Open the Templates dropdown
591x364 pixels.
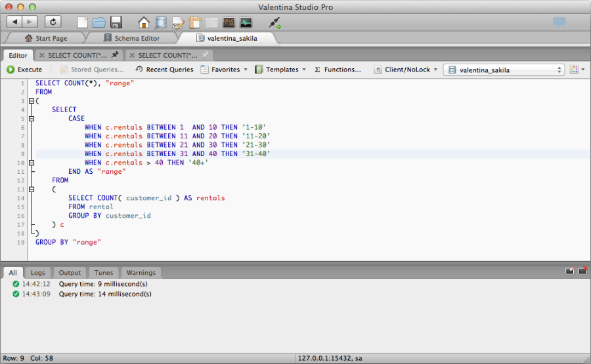coord(280,70)
